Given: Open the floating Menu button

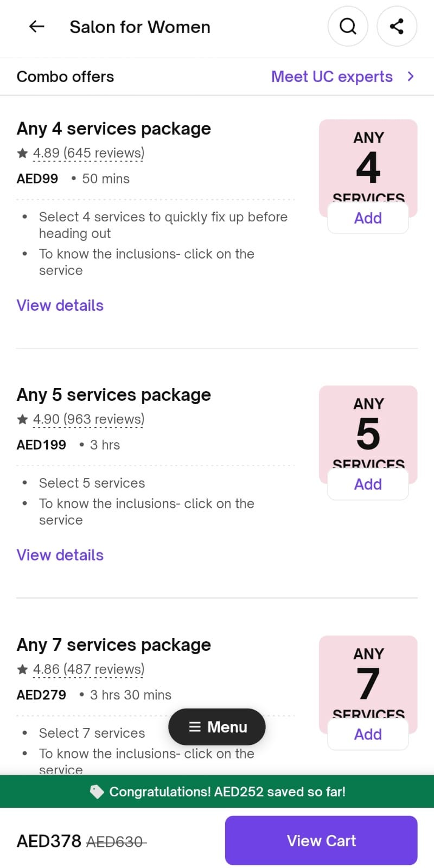Looking at the screenshot, I should [217, 727].
